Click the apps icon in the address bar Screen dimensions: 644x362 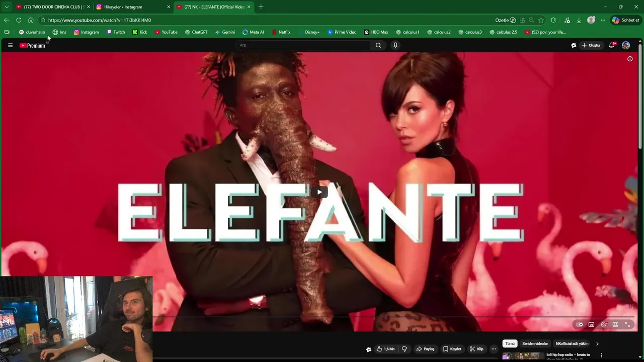(522, 20)
